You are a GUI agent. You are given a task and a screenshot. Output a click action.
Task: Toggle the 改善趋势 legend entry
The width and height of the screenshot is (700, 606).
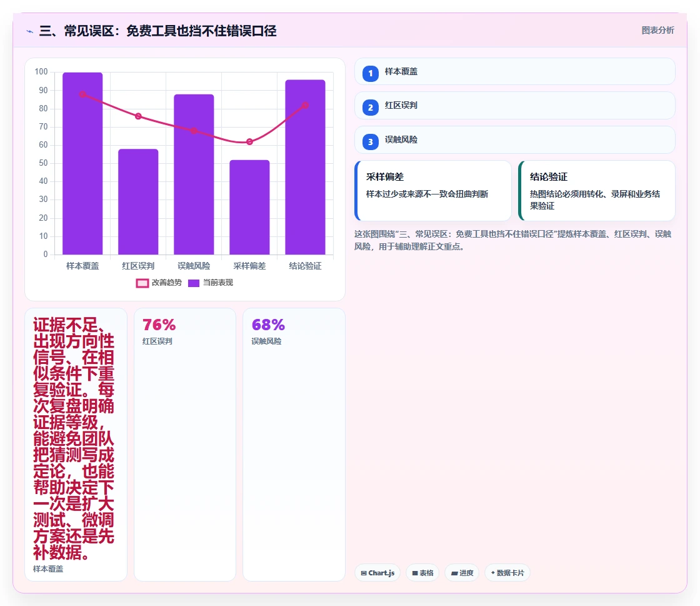pos(159,283)
